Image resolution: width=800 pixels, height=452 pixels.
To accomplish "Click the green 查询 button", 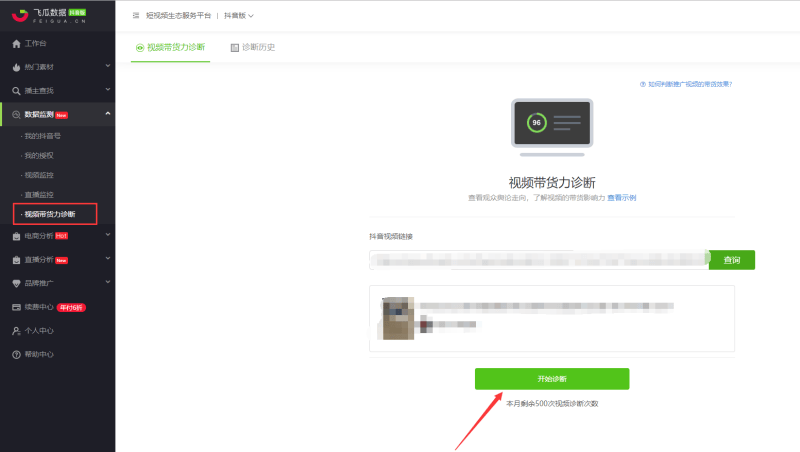I will tap(732, 260).
